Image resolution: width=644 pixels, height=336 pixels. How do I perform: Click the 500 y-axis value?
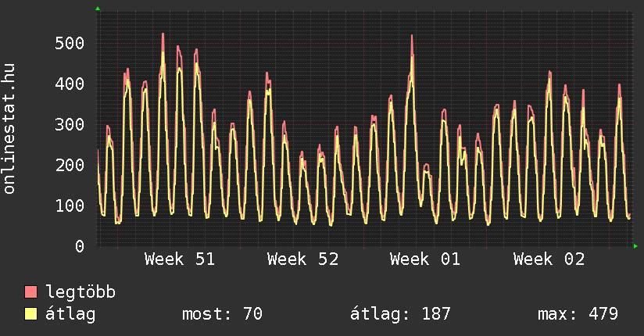pyautogui.click(x=70, y=43)
